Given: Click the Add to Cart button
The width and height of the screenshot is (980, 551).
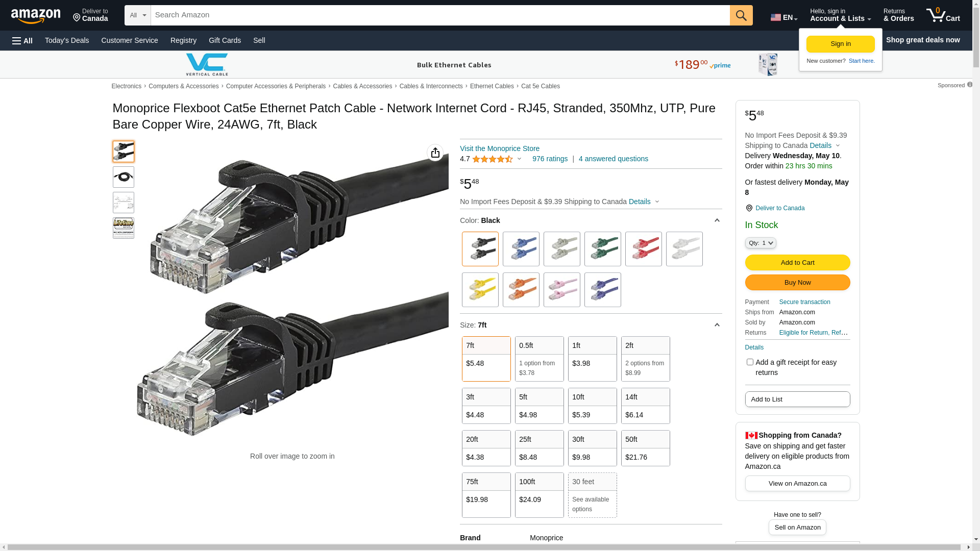Looking at the screenshot, I should 797,262.
